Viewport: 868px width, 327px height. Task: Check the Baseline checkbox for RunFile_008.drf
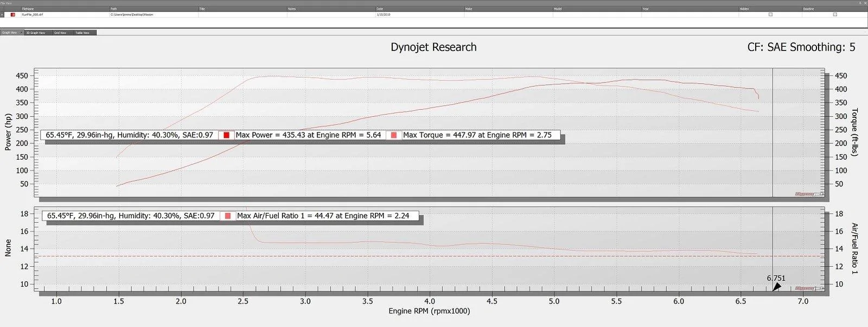click(835, 15)
